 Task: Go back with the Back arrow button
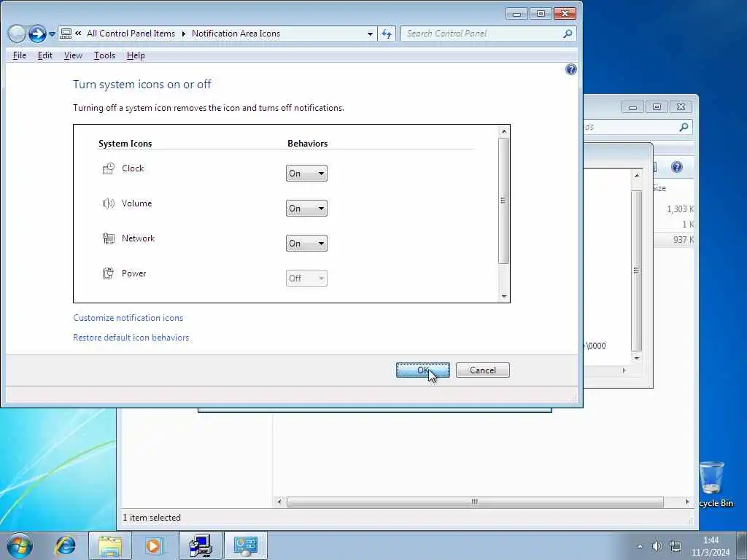tap(17, 34)
